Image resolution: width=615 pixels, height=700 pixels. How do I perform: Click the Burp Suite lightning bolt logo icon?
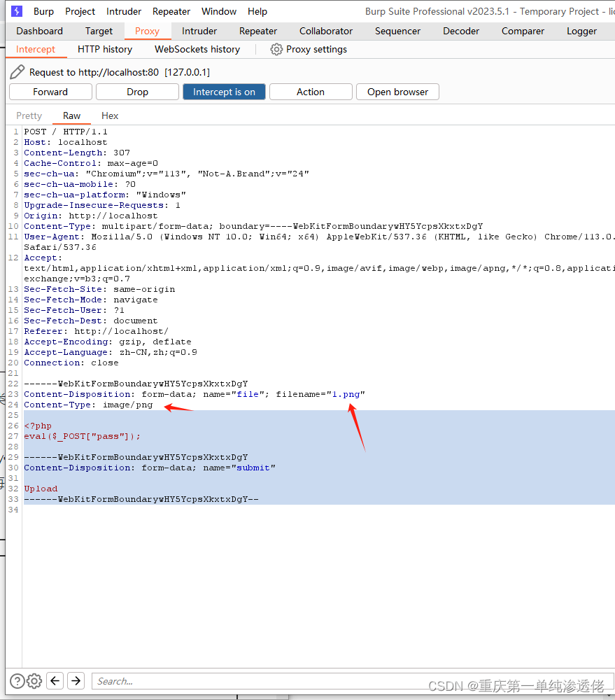[15, 11]
